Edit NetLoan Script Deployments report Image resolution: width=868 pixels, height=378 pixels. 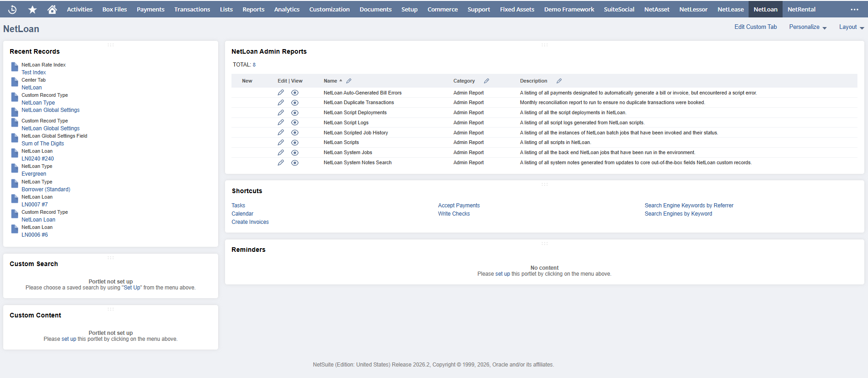tap(281, 113)
